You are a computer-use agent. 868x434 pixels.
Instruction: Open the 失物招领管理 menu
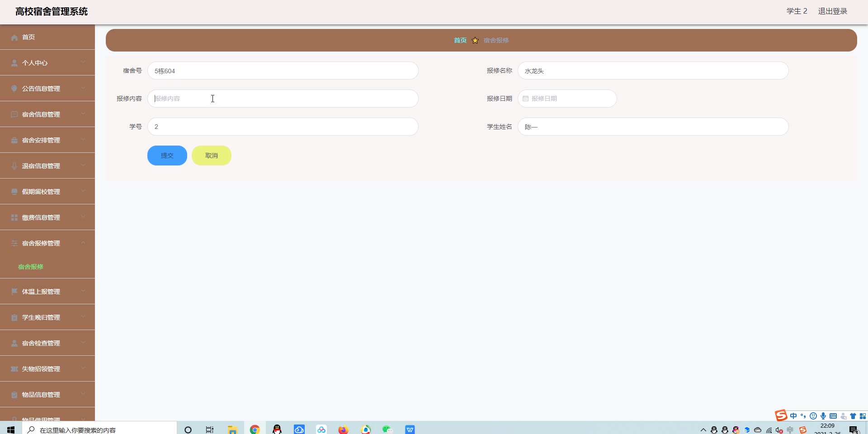click(x=47, y=369)
